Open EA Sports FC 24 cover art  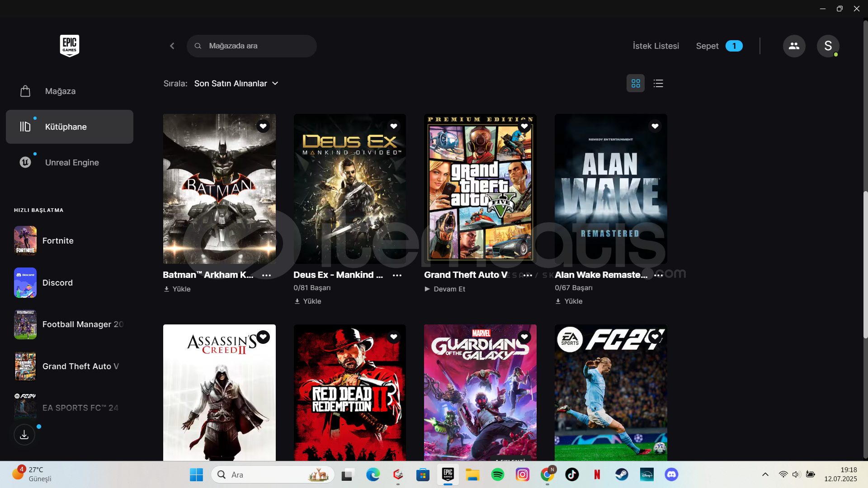pos(611,393)
